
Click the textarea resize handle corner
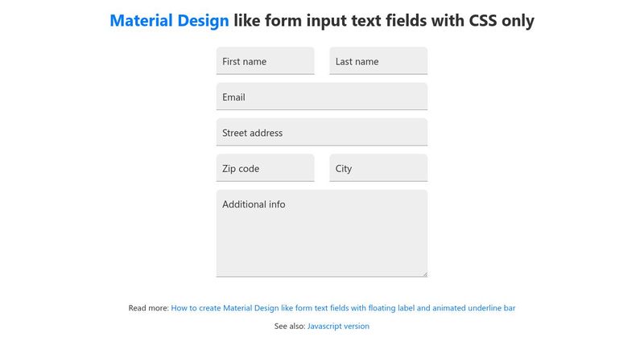point(424,274)
